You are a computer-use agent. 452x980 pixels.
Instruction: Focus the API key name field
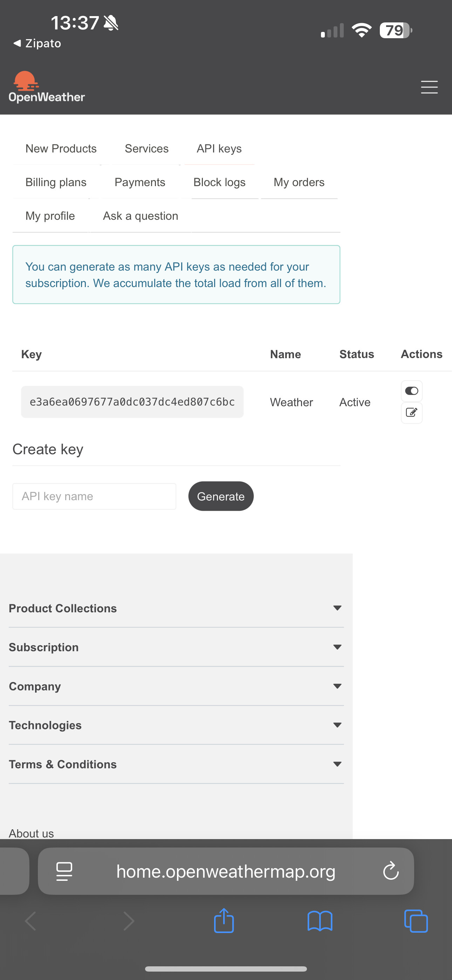[x=94, y=496]
